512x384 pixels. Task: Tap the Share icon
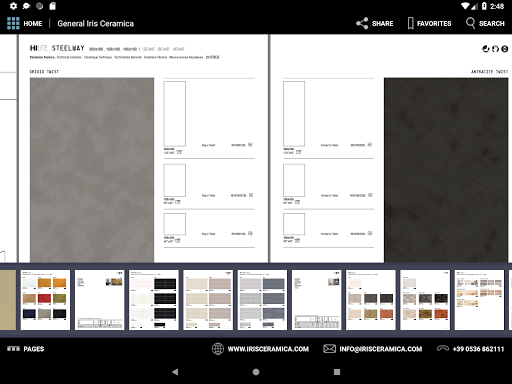362,23
